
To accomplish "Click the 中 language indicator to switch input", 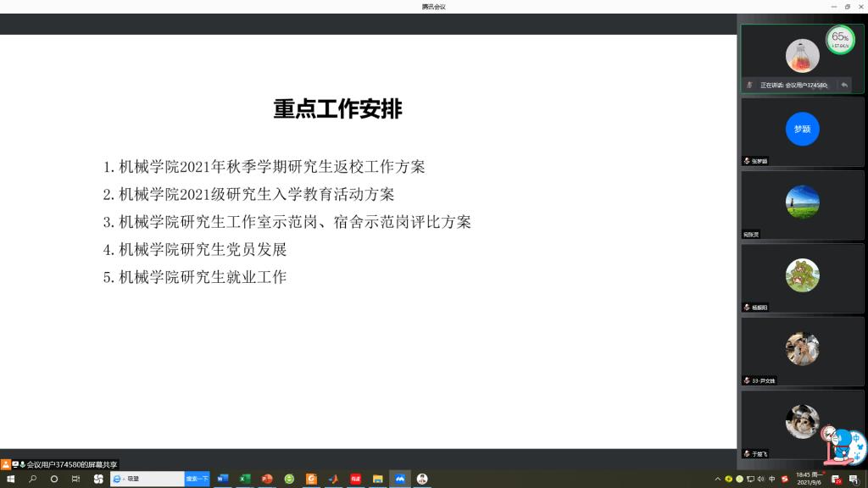I will [771, 480].
